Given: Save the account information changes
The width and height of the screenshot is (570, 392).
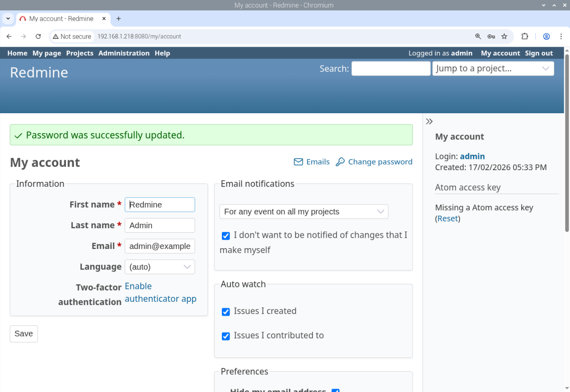Looking at the screenshot, I should (x=23, y=333).
